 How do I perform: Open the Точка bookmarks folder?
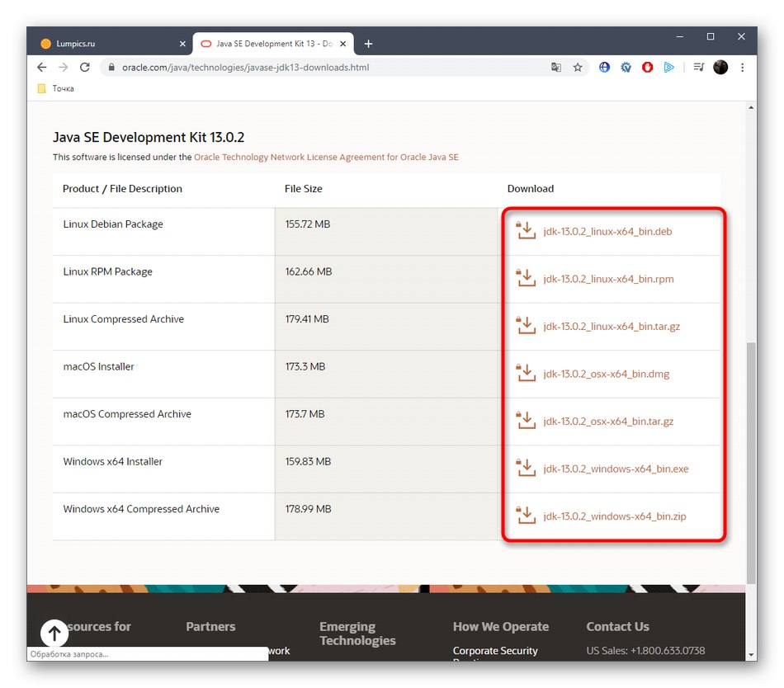click(56, 88)
